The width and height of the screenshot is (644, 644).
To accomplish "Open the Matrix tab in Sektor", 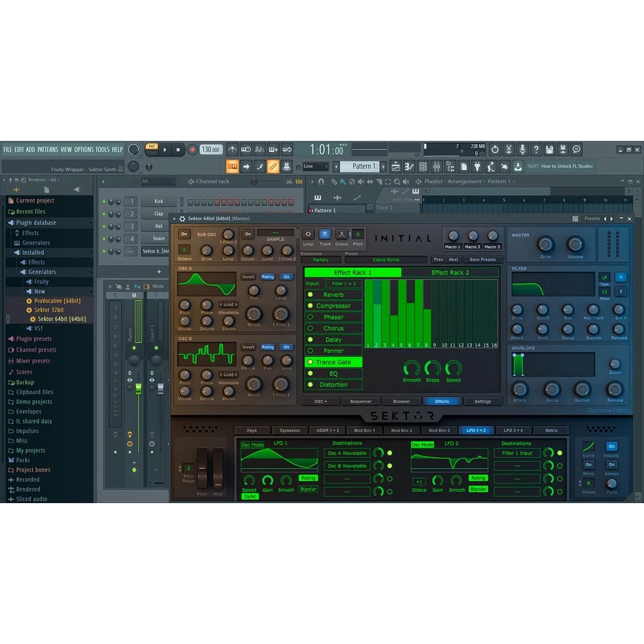I will (x=551, y=430).
